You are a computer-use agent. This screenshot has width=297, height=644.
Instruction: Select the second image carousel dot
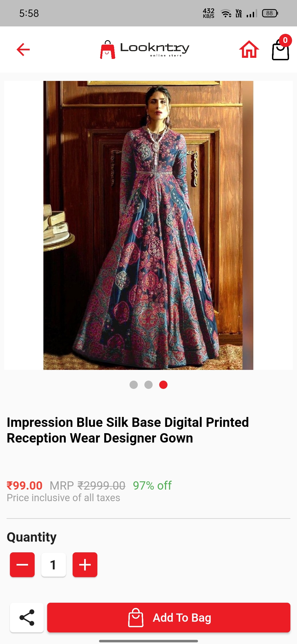click(148, 385)
